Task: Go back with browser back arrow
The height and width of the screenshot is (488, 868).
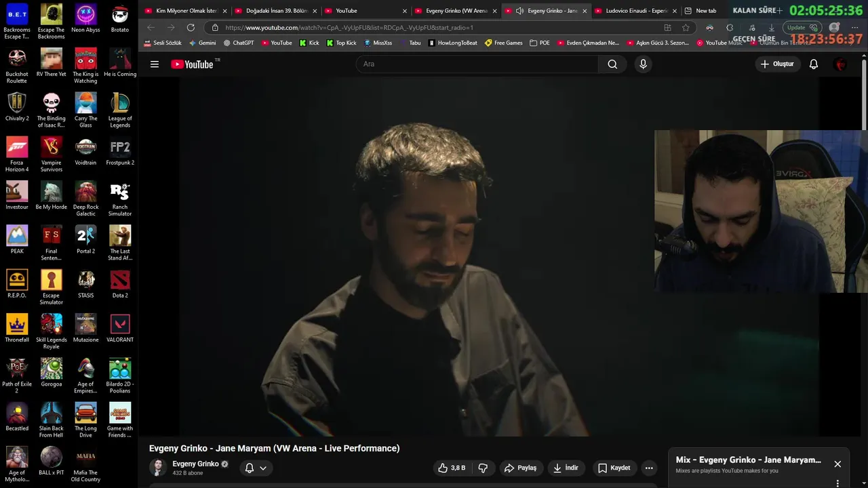Action: pos(151,28)
